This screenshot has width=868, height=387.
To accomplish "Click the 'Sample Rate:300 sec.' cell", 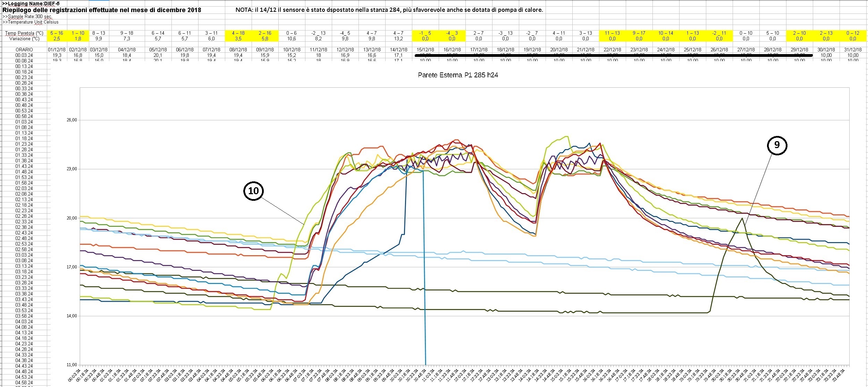I will tap(27, 17).
